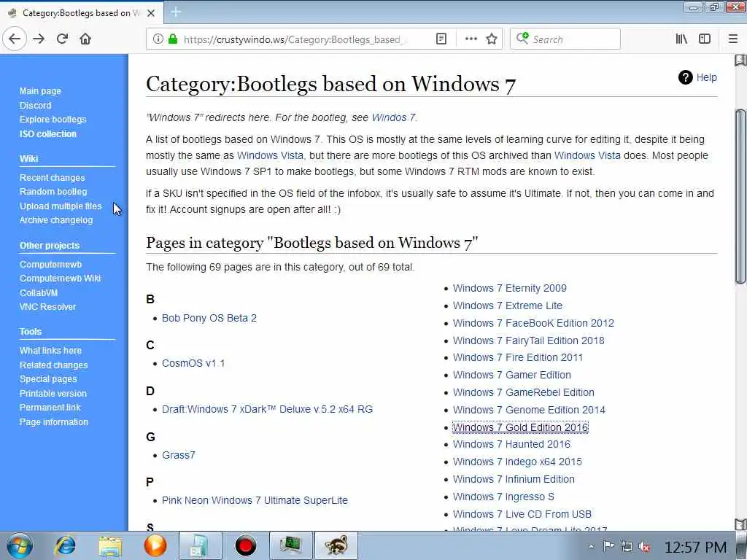Click the muted volume tray icon
The image size is (747, 560).
coord(645,547)
